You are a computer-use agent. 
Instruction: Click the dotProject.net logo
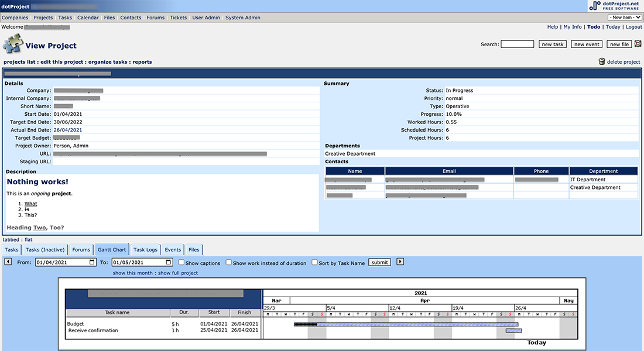pyautogui.click(x=615, y=6)
